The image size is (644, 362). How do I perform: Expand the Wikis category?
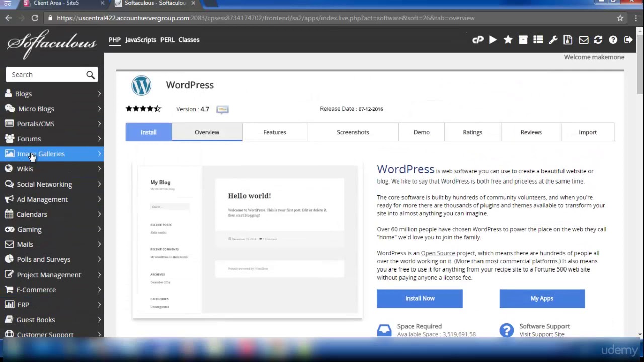click(x=52, y=169)
